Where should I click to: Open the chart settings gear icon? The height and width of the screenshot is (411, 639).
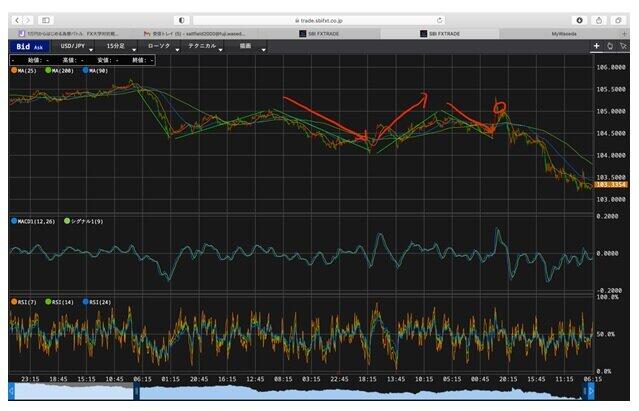(622, 46)
